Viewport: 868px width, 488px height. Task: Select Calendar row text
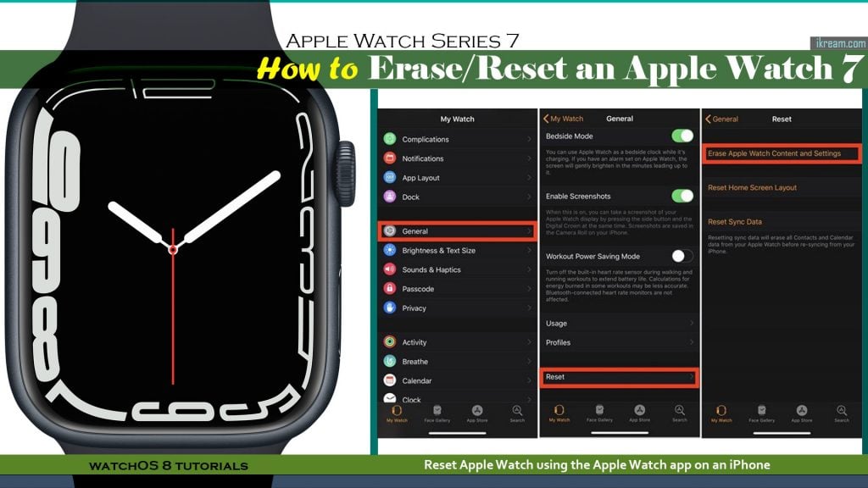417,380
